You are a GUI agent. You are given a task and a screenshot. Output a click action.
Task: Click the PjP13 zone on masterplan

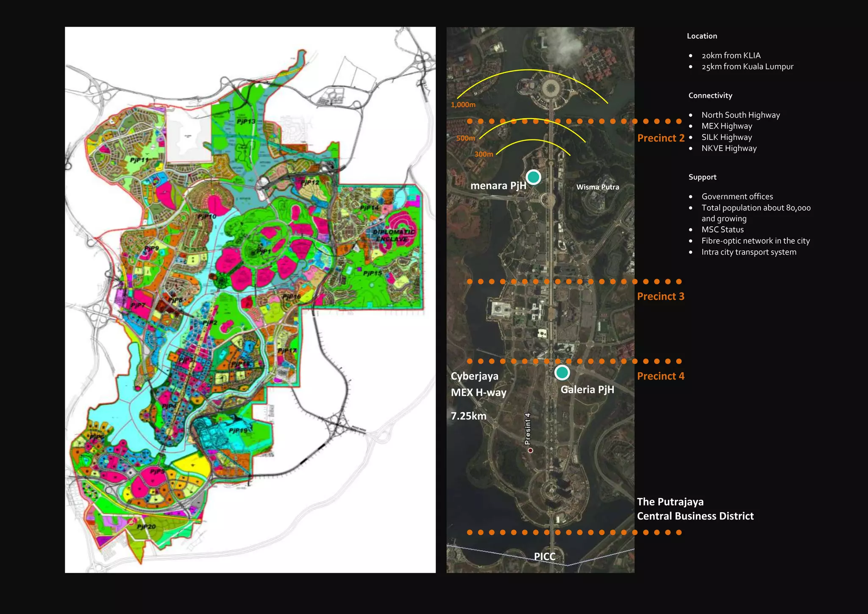pyautogui.click(x=246, y=122)
